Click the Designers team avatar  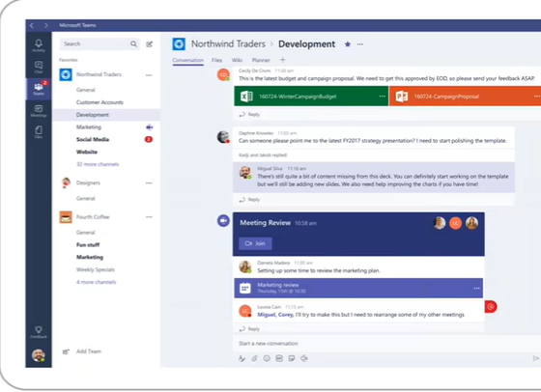coord(66,182)
